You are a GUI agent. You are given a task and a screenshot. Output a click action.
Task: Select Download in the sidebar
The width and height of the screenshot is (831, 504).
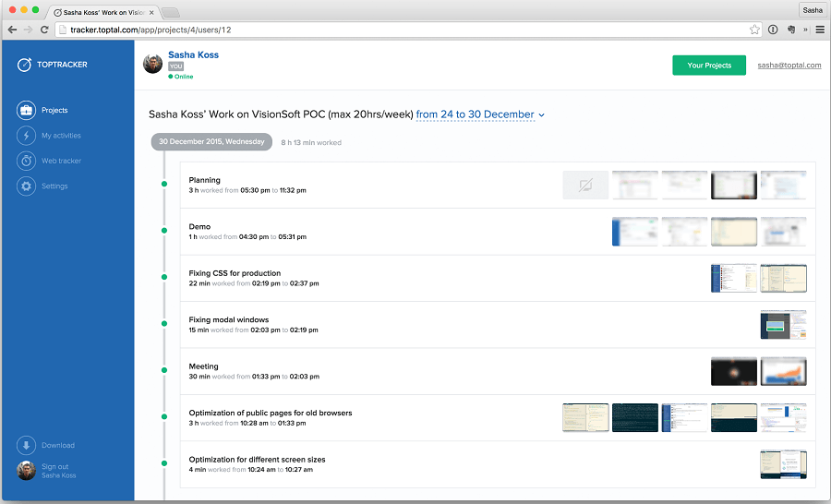[x=58, y=445]
